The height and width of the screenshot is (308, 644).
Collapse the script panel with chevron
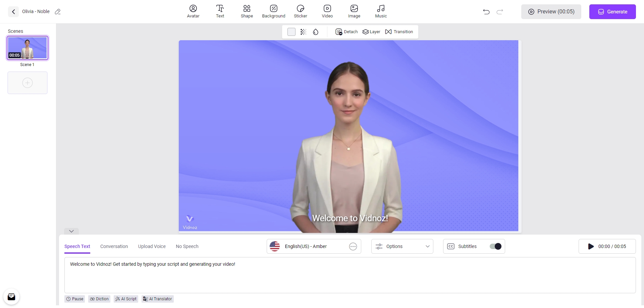[71, 231]
